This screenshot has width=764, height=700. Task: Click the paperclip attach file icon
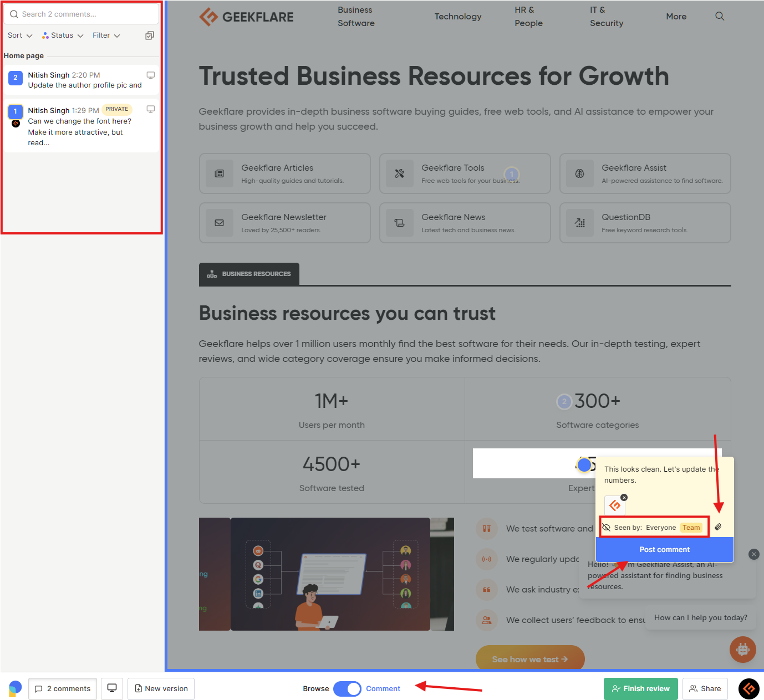pos(718,527)
